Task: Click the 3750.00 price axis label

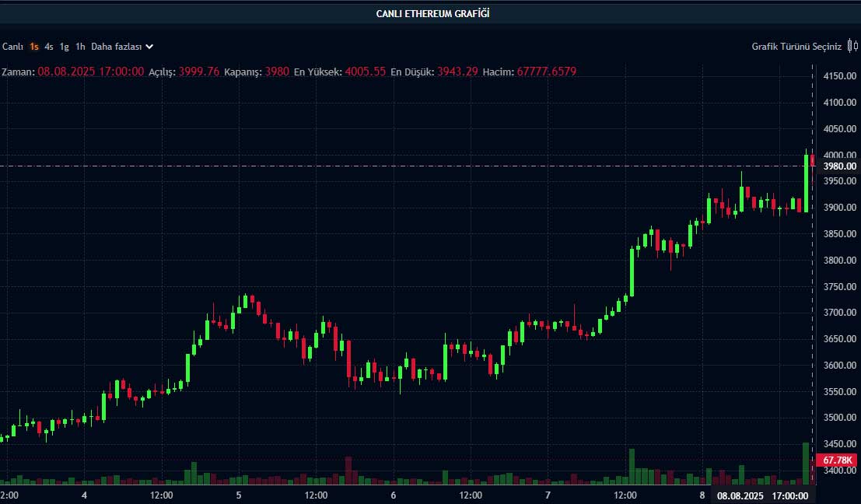Action: [x=839, y=286]
